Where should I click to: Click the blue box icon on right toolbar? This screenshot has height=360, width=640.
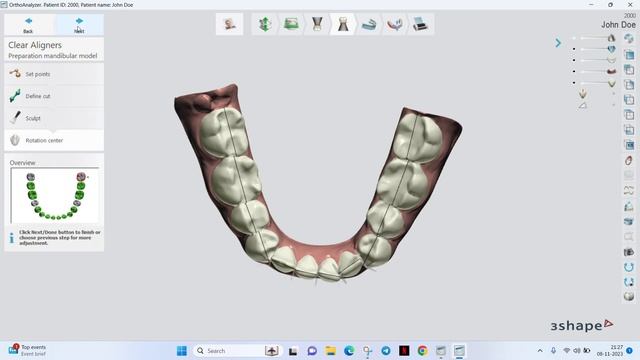[629, 221]
